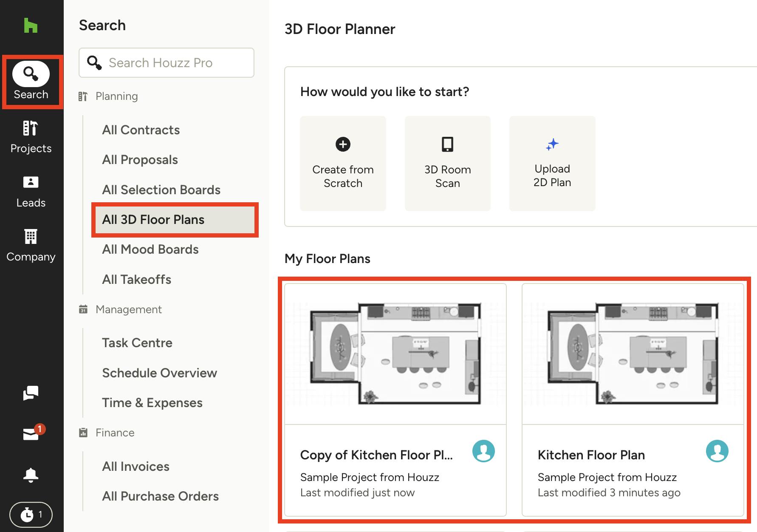Click the Planning section icon
Image resolution: width=757 pixels, height=532 pixels.
tap(83, 96)
